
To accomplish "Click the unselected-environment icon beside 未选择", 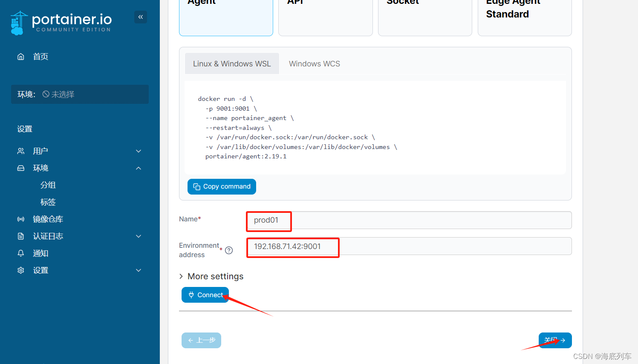I will [x=46, y=94].
